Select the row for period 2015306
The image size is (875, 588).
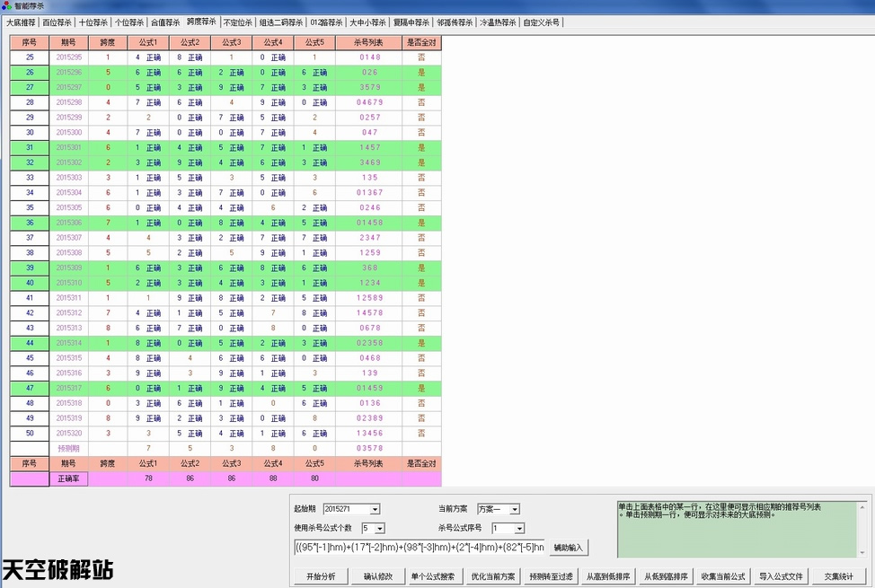[69, 223]
